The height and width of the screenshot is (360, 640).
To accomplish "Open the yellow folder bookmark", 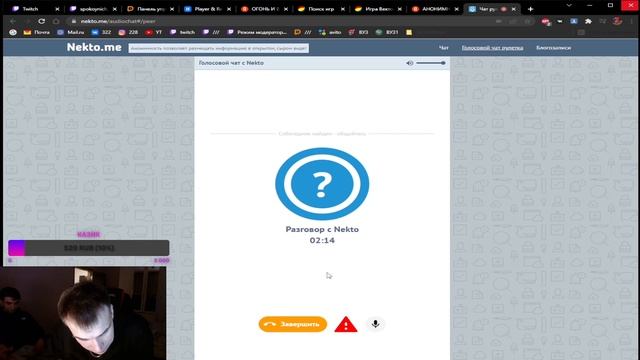I will [x=409, y=32].
